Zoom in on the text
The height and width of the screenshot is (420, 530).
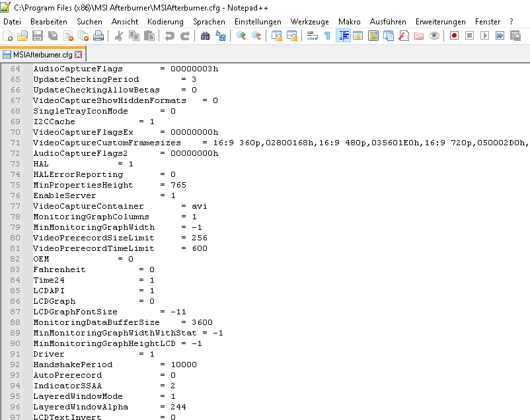241,36
